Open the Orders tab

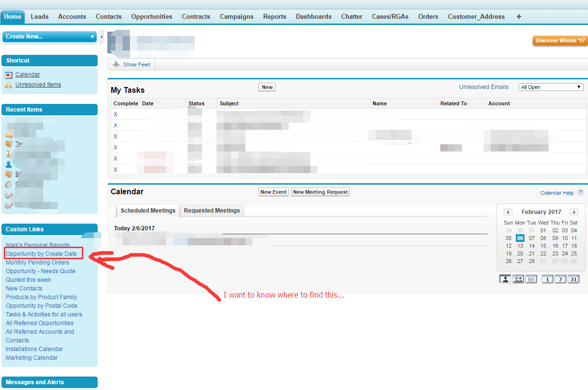click(428, 16)
